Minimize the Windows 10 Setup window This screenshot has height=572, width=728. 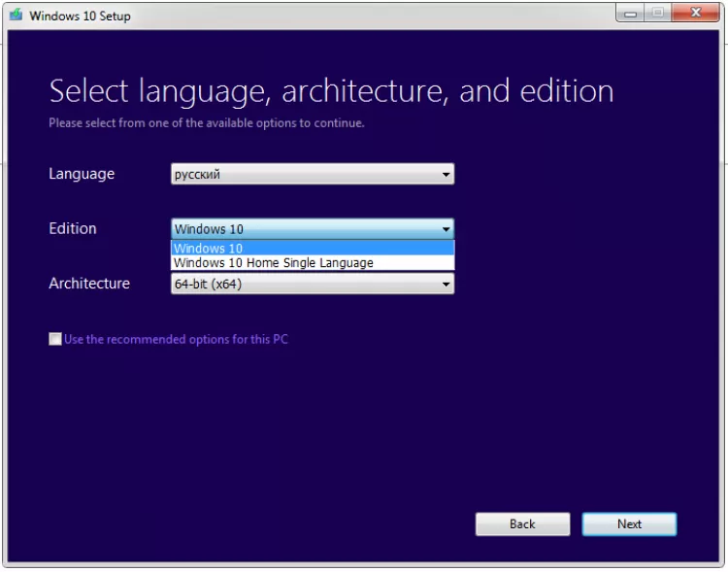[630, 13]
